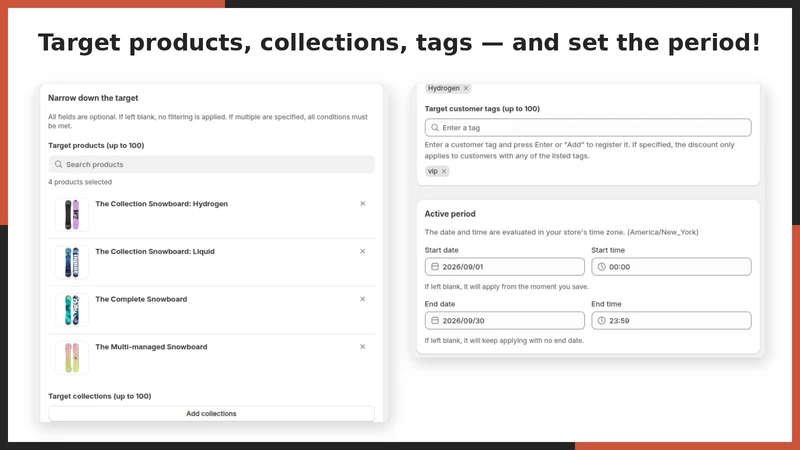Screen dimensions: 800x450
Task: Remove The Collection Snowboard: Hydrogen product
Action: (363, 204)
